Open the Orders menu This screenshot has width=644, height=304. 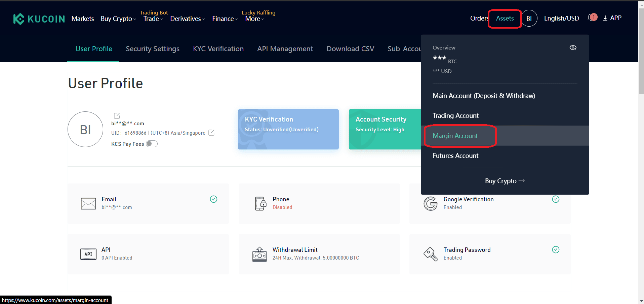coord(479,18)
